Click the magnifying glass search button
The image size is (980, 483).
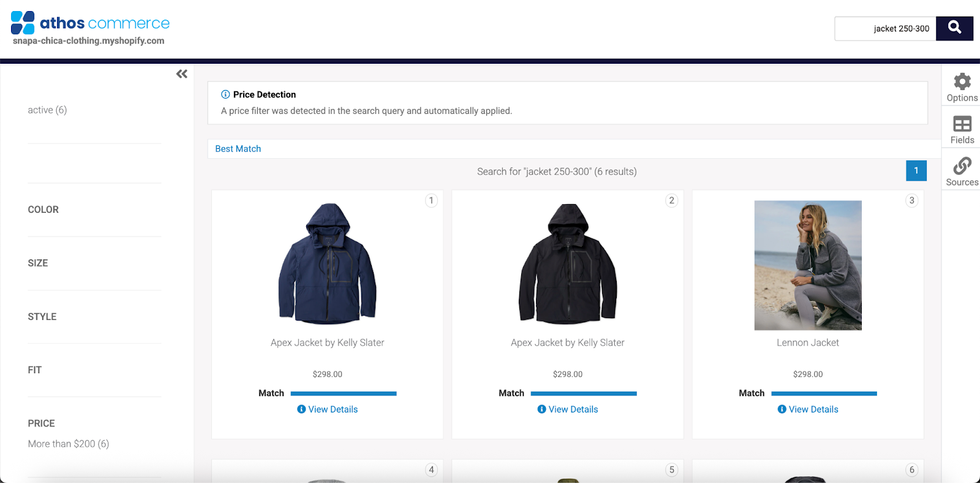(954, 28)
